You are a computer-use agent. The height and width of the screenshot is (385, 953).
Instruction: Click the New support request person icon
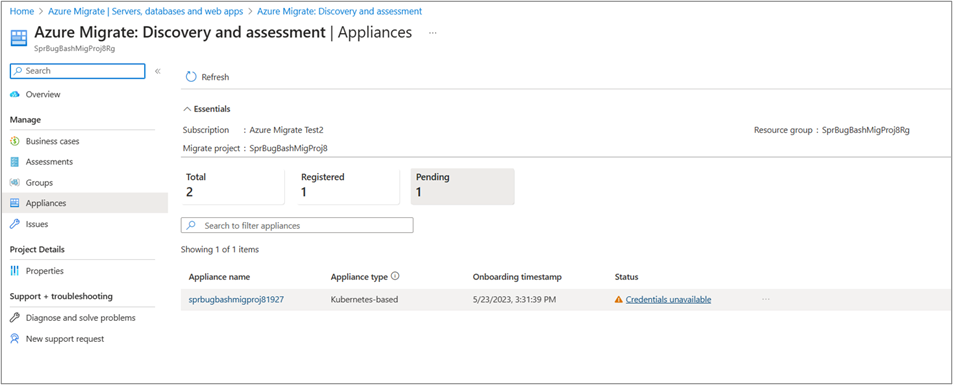(x=15, y=339)
